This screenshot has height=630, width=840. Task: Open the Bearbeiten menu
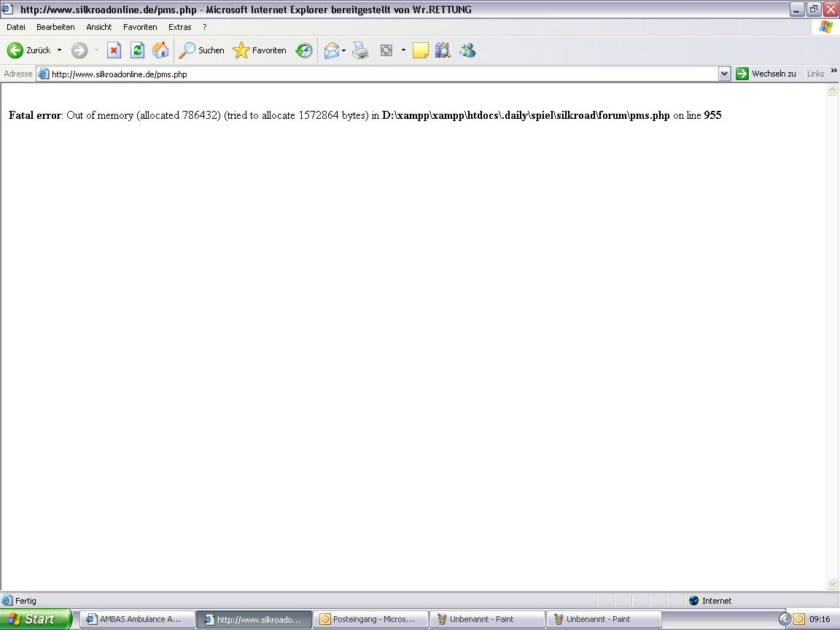click(55, 27)
